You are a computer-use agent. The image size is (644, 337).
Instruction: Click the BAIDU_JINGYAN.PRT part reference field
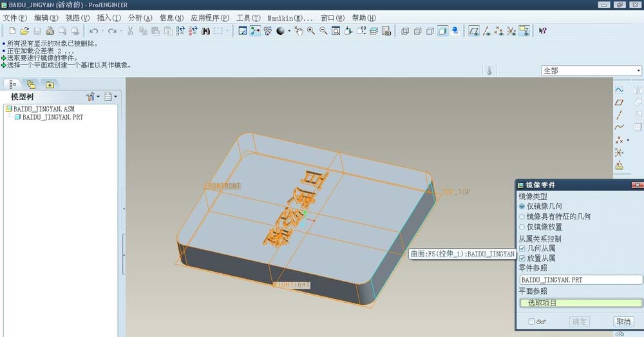click(x=581, y=280)
